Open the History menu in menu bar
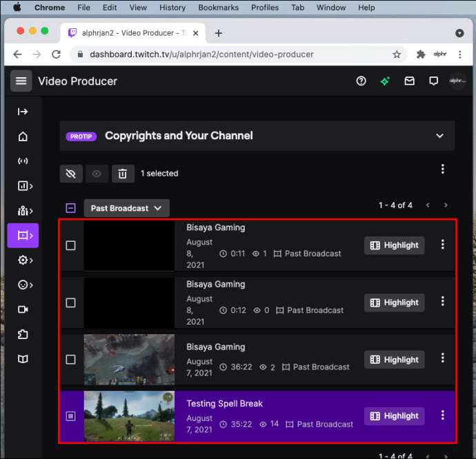 coord(172,8)
